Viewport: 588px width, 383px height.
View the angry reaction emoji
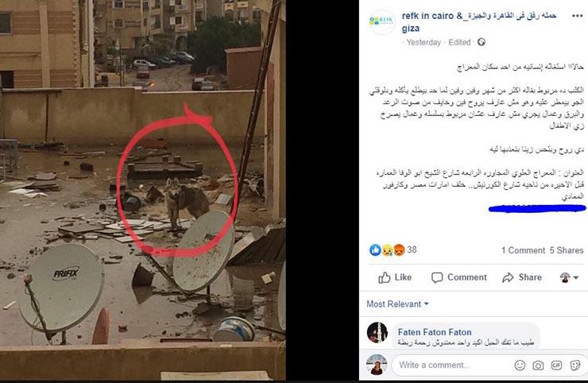(x=400, y=250)
